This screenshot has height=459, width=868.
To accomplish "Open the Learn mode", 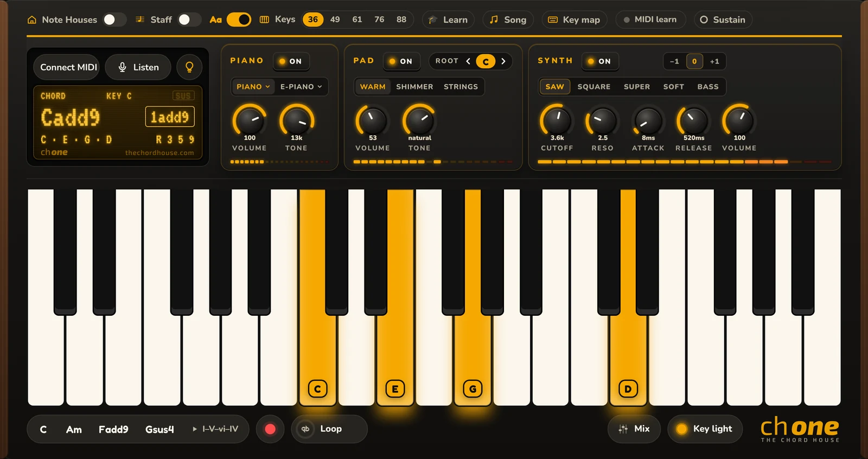I will (448, 20).
